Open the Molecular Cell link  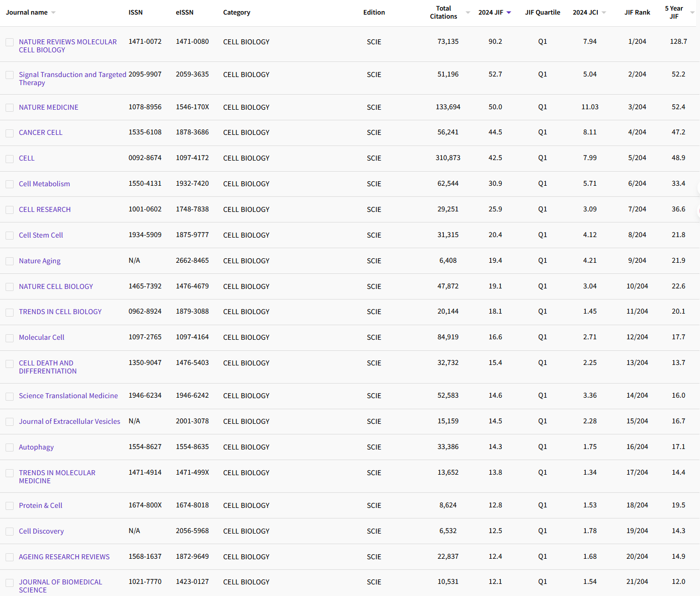(x=42, y=337)
